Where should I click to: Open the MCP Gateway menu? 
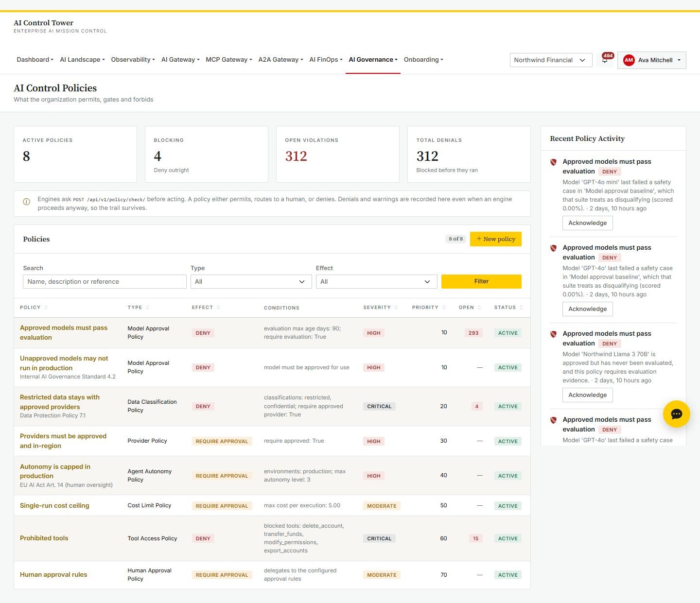[228, 60]
